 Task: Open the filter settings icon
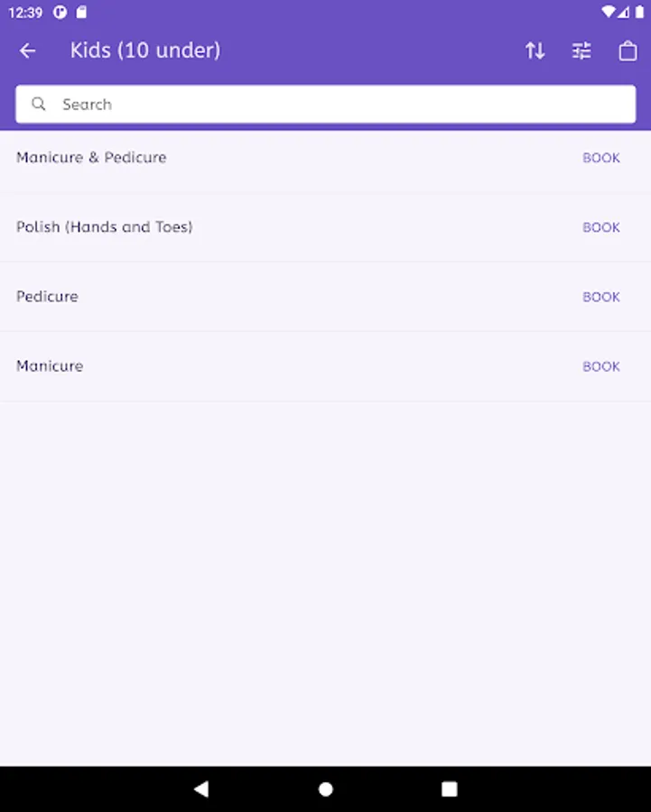pos(581,51)
